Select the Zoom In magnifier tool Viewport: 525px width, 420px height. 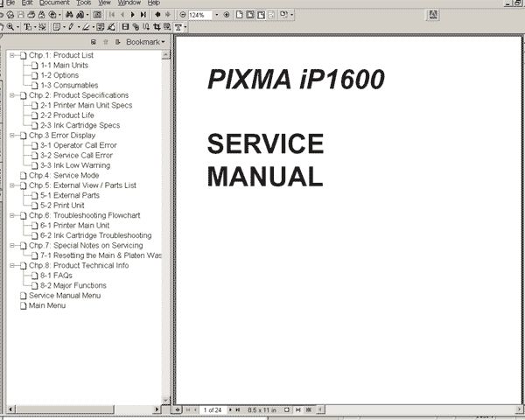point(10,27)
